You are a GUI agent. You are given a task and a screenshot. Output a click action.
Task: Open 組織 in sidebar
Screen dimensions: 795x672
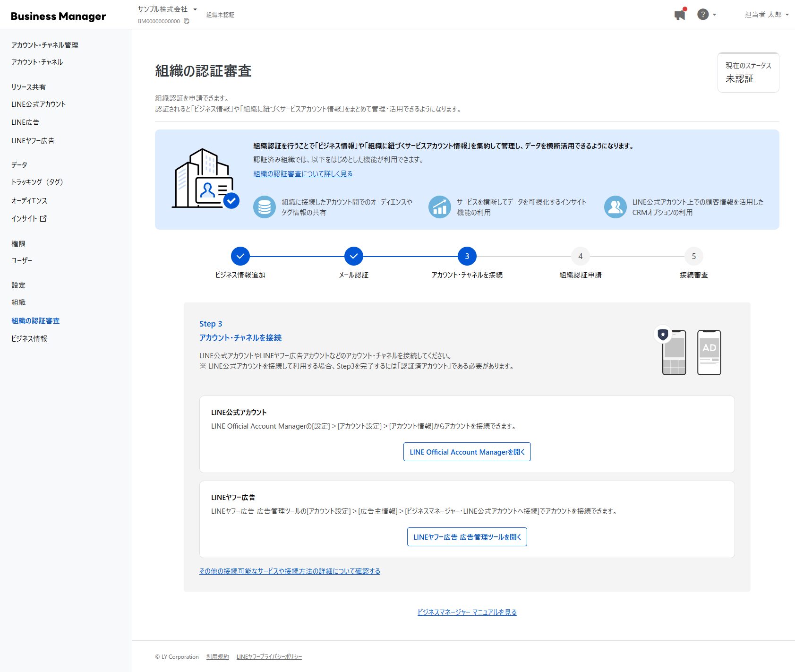[x=18, y=302]
